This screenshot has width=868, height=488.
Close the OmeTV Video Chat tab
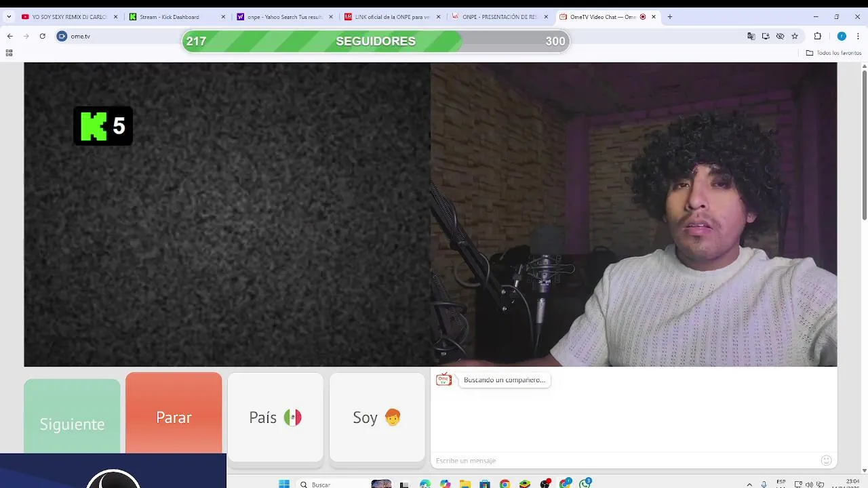click(654, 17)
